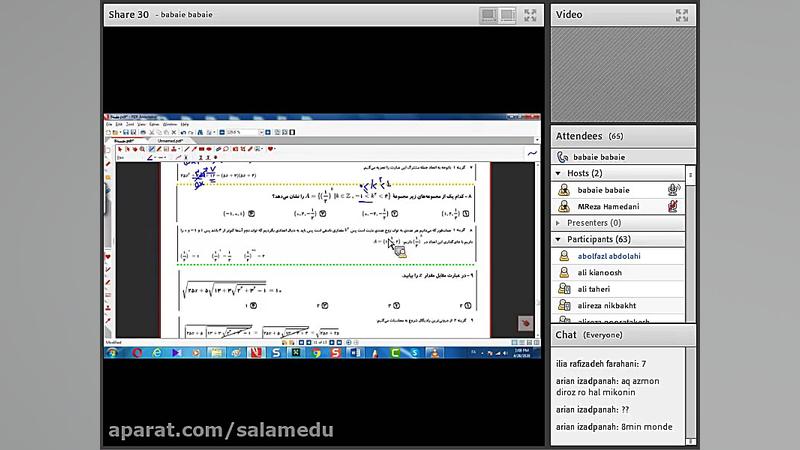Go to next page in PDF navigation bar

[332, 342]
